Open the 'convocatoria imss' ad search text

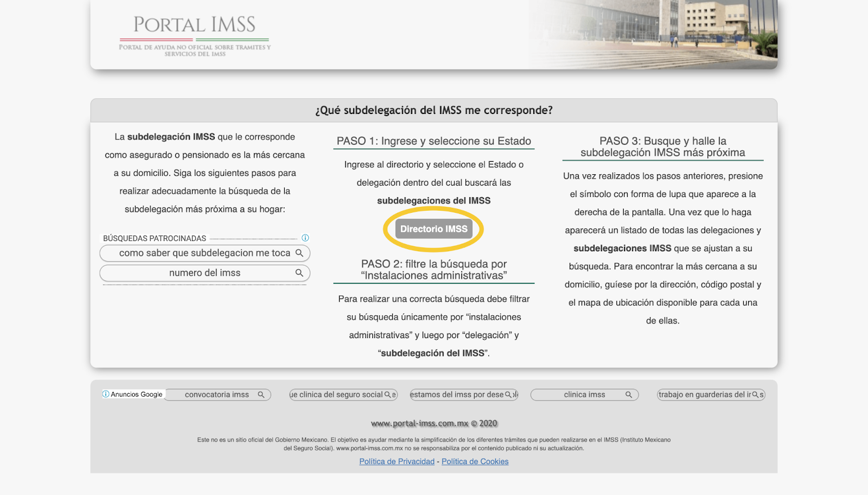tap(216, 395)
